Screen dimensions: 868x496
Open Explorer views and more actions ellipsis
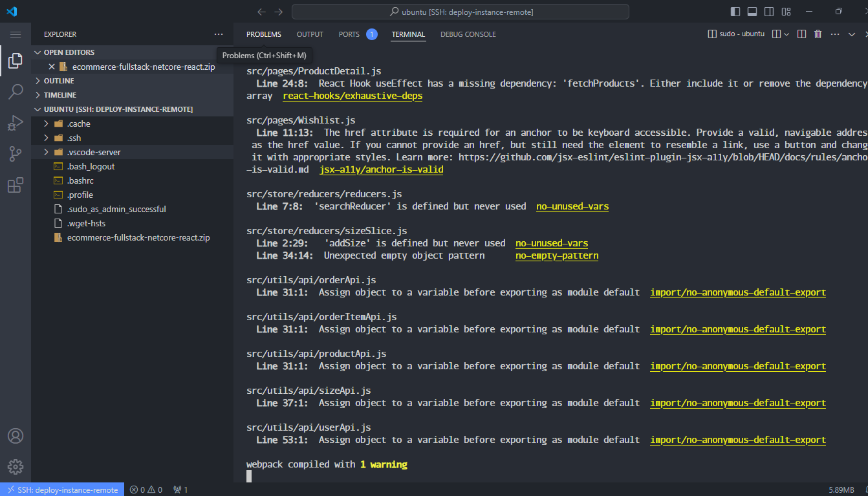219,34
